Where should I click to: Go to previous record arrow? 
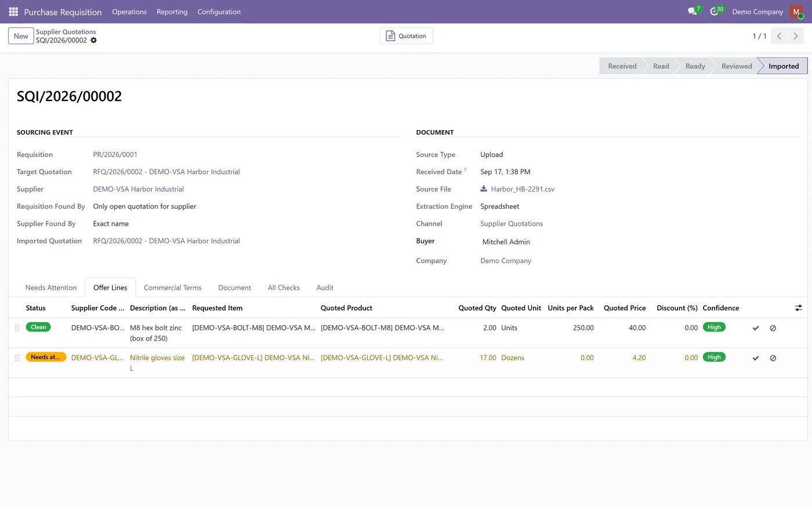(x=779, y=36)
